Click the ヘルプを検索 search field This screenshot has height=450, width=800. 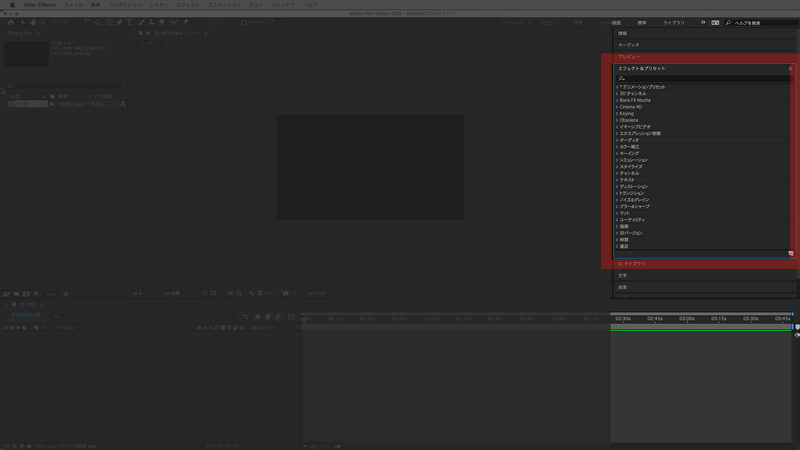point(760,21)
